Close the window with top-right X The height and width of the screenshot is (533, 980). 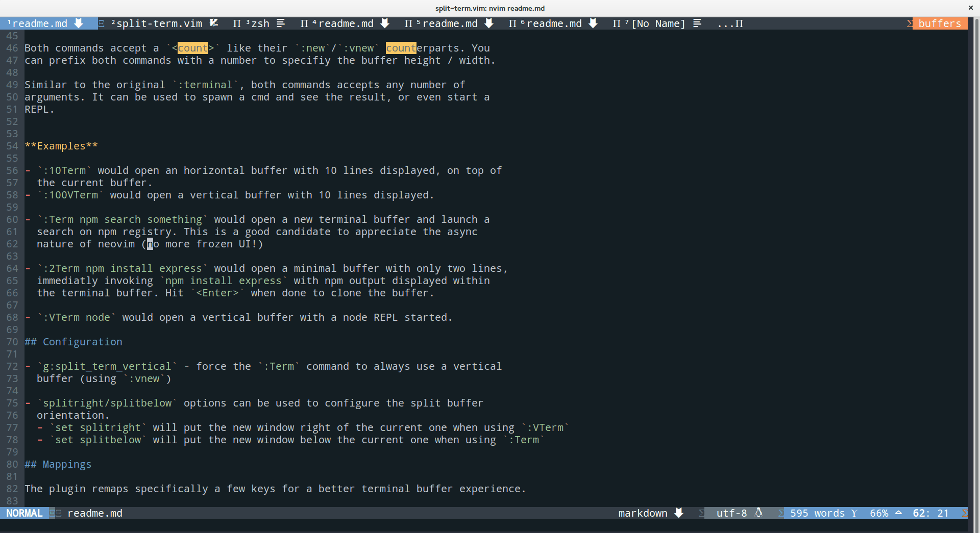[x=970, y=8]
